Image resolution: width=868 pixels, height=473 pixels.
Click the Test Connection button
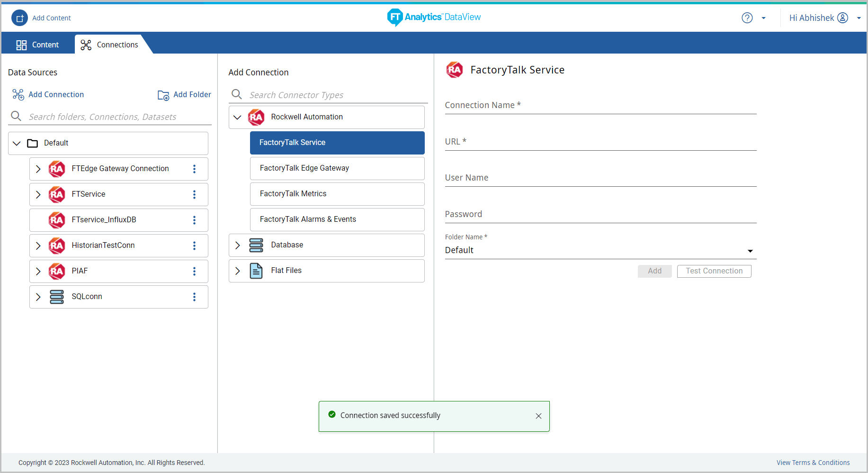pyautogui.click(x=714, y=271)
